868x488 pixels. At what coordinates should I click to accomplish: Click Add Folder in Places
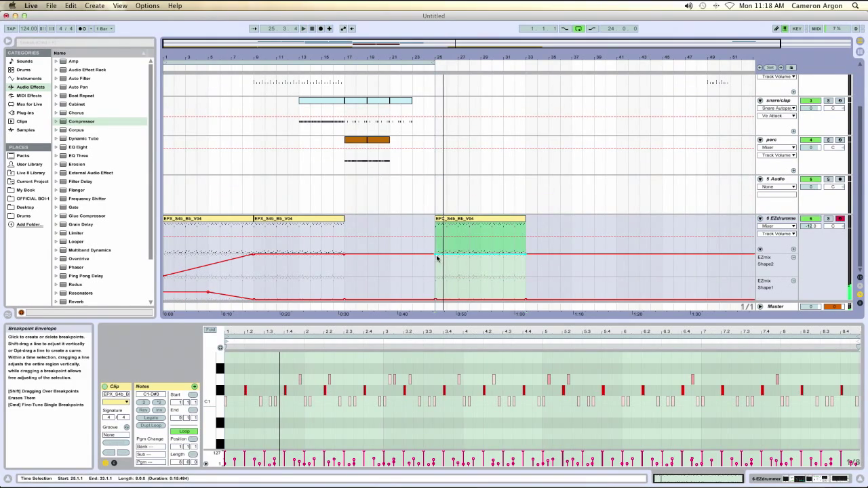point(28,224)
